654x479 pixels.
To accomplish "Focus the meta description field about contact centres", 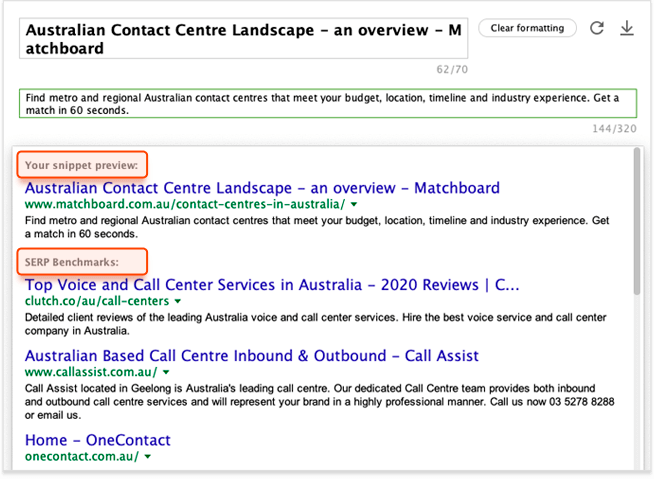I will click(328, 103).
